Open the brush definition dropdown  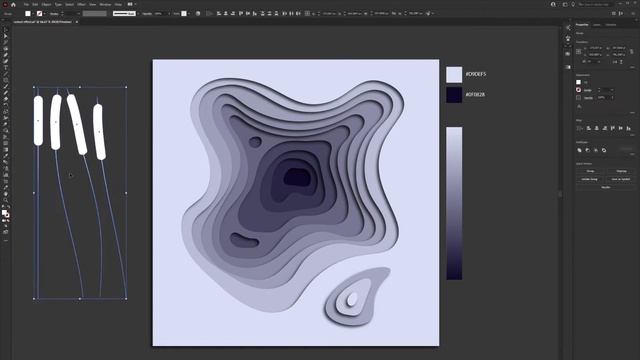(x=138, y=13)
